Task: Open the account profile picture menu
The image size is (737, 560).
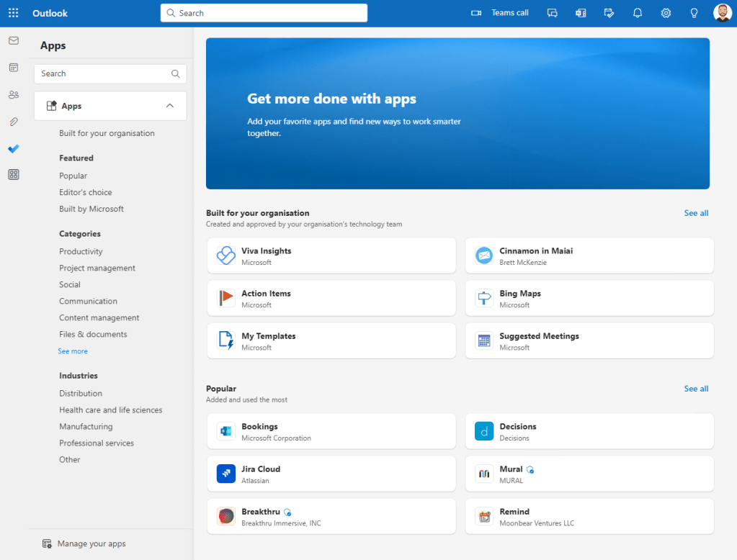Action: click(x=722, y=13)
